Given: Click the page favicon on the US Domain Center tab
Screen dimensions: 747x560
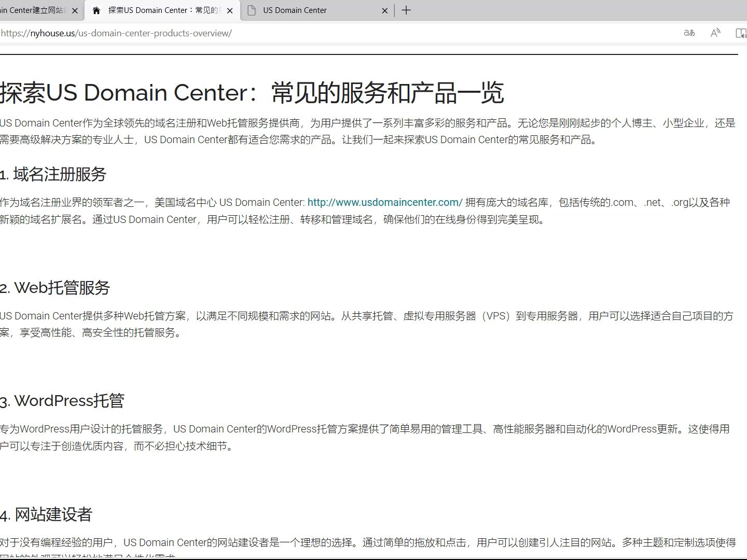Looking at the screenshot, I should (x=252, y=10).
